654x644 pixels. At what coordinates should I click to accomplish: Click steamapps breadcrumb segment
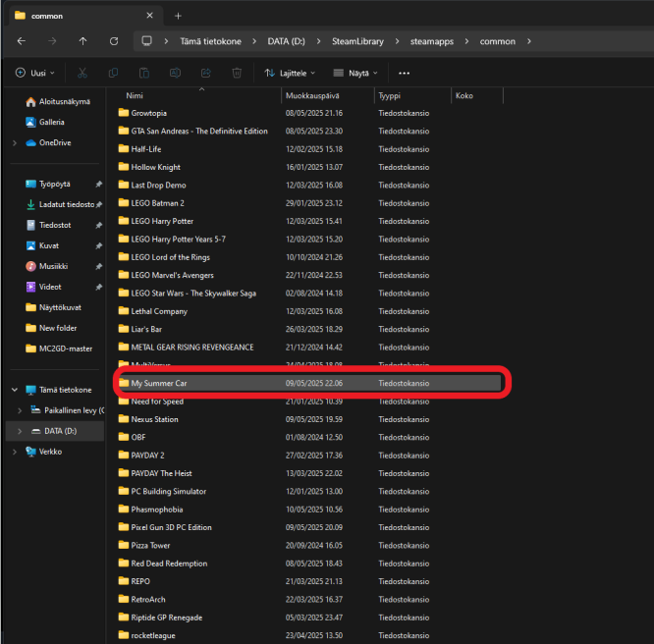tap(432, 41)
